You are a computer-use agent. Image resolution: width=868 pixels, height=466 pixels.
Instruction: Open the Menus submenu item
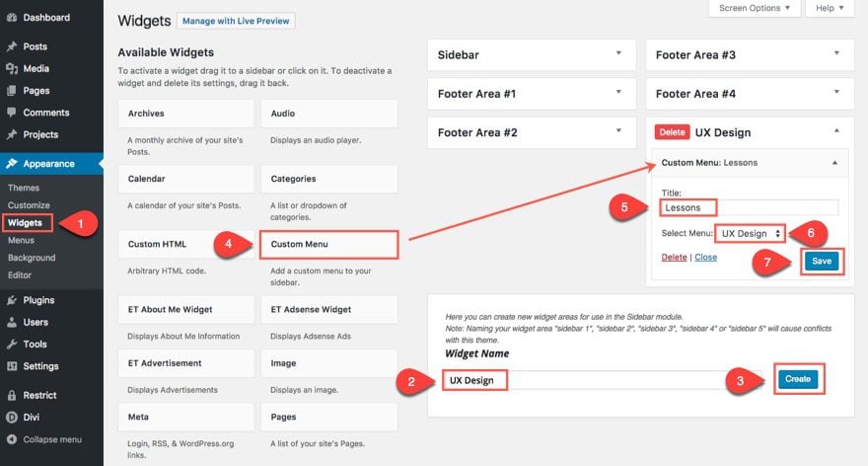(x=21, y=240)
